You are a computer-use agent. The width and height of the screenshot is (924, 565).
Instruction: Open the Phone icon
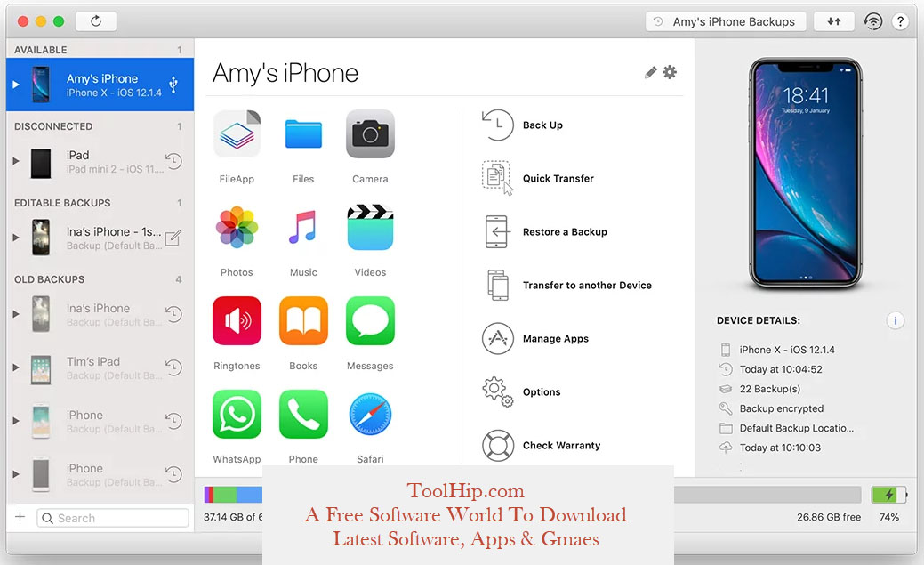pyautogui.click(x=303, y=414)
